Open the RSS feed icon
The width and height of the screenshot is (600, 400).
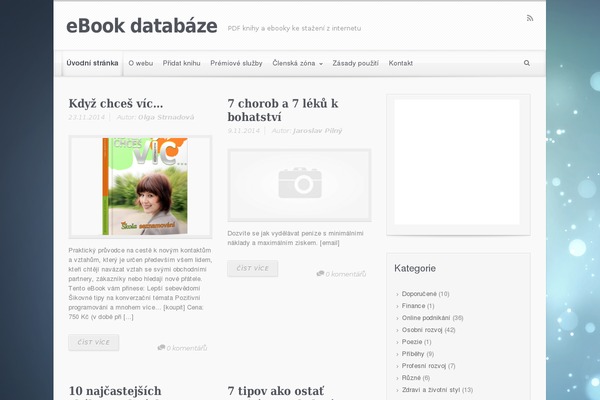click(x=530, y=18)
